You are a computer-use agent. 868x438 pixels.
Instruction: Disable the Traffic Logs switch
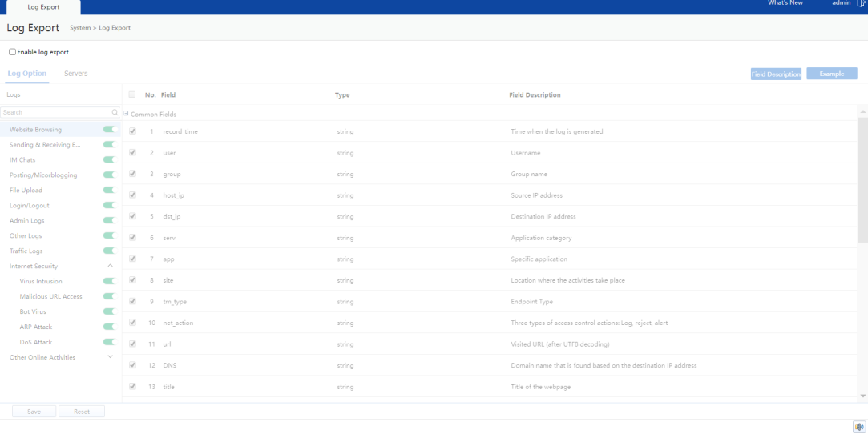[x=109, y=251]
